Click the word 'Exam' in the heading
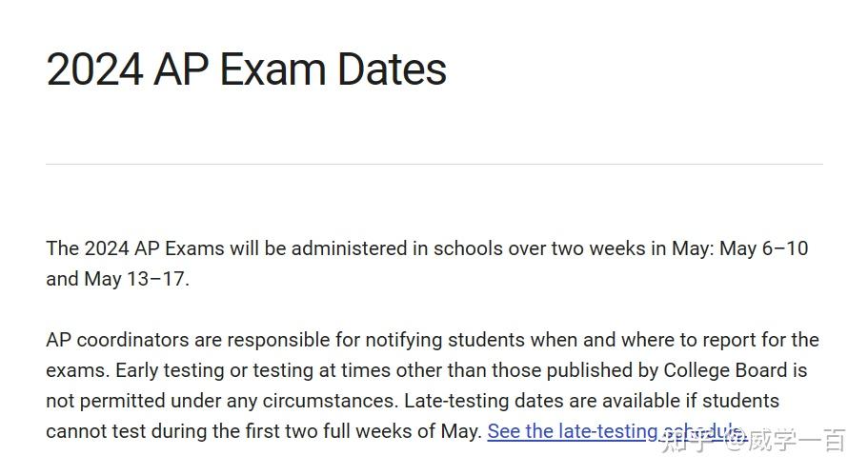 click(x=273, y=69)
